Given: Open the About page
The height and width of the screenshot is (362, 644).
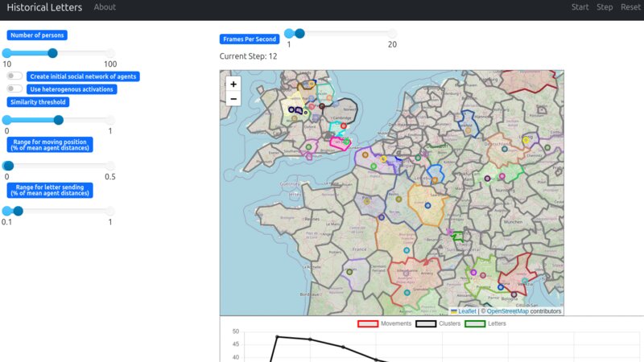Looking at the screenshot, I should [x=105, y=7].
